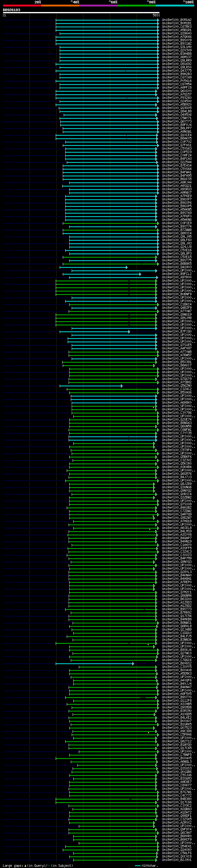Select label UniRef100_B0BNF9
Screen dimensions: 197x868
click(177, 294)
